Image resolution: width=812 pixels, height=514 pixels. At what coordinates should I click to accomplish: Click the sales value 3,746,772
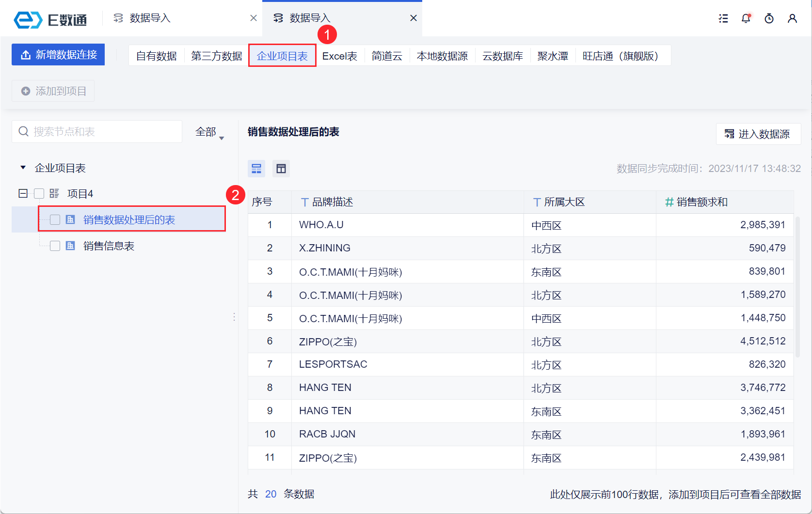pos(763,388)
